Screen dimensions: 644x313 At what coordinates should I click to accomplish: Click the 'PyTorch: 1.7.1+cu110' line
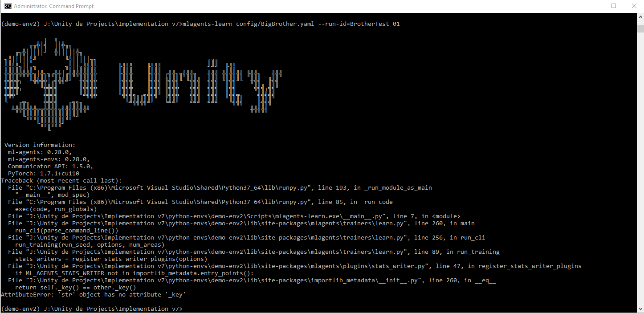[44, 174]
